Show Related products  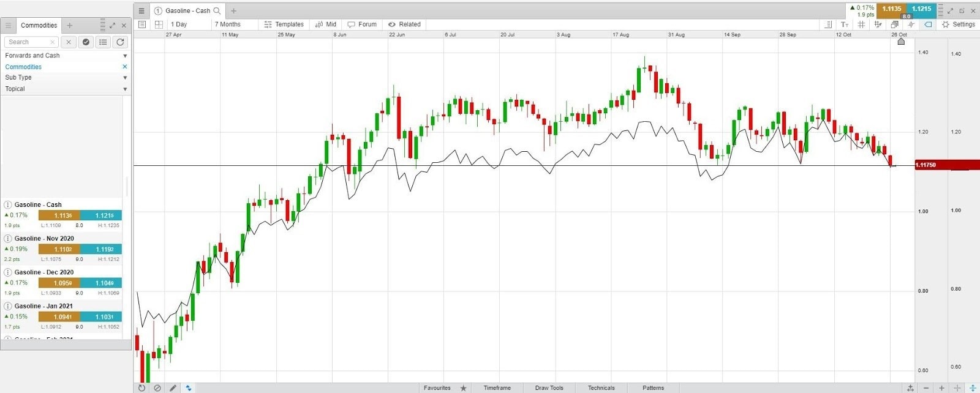[x=404, y=24]
